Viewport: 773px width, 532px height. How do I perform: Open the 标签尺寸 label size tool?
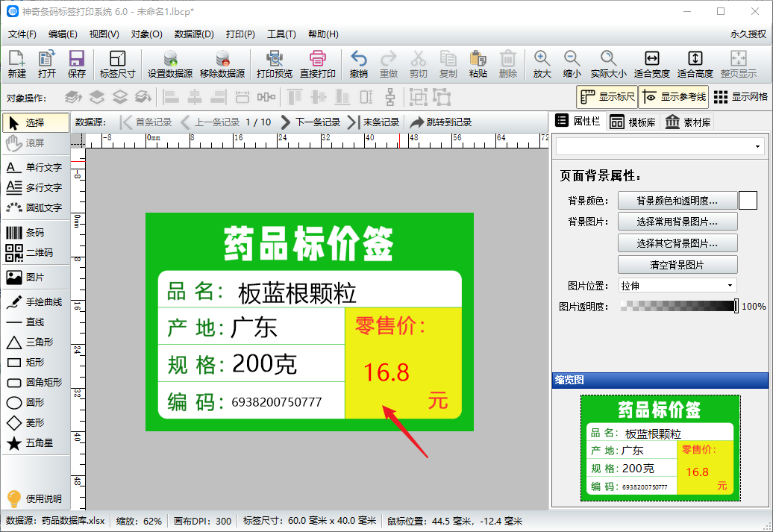pyautogui.click(x=117, y=64)
